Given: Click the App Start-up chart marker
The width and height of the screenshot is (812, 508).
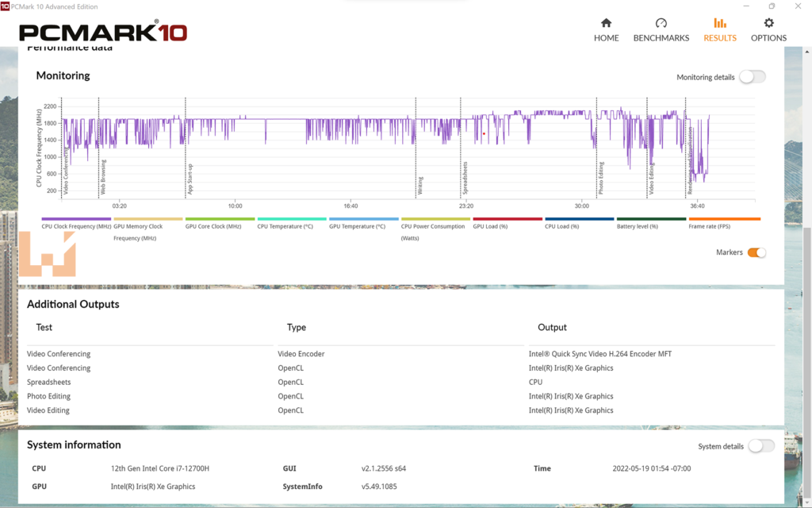Looking at the screenshot, I should click(190, 179).
